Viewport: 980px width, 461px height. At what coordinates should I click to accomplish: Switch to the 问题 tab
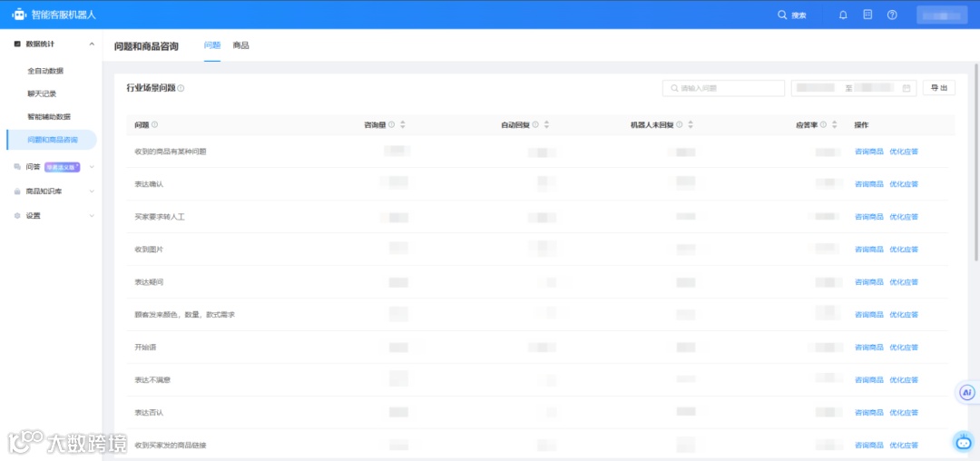tap(212, 45)
